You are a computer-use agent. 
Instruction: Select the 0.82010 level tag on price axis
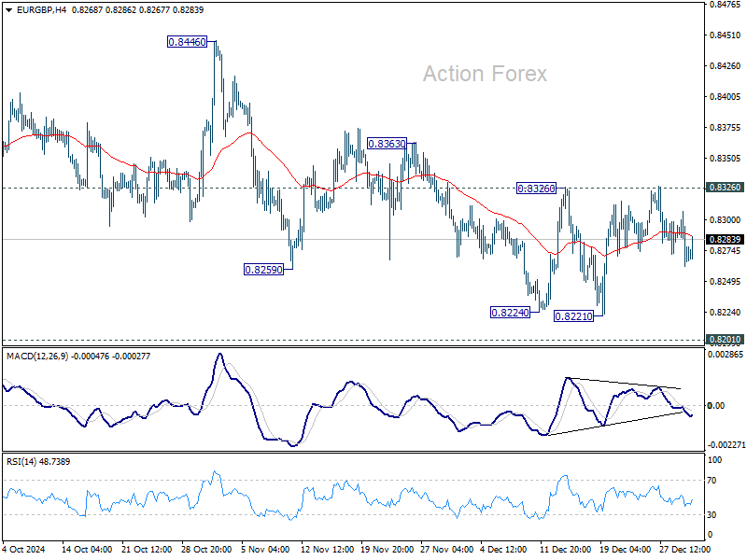726,340
